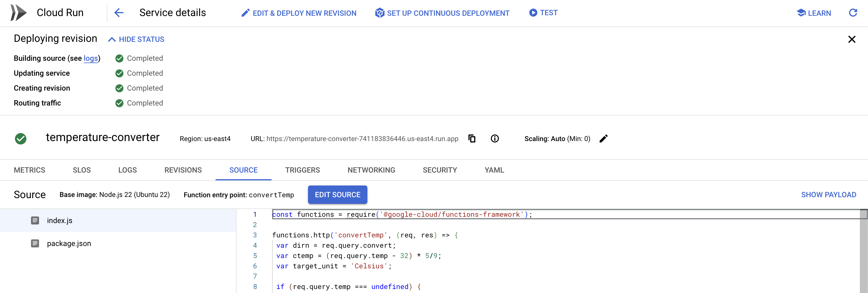The width and height of the screenshot is (868, 293).
Task: Switch to the Security tab
Action: click(x=440, y=170)
